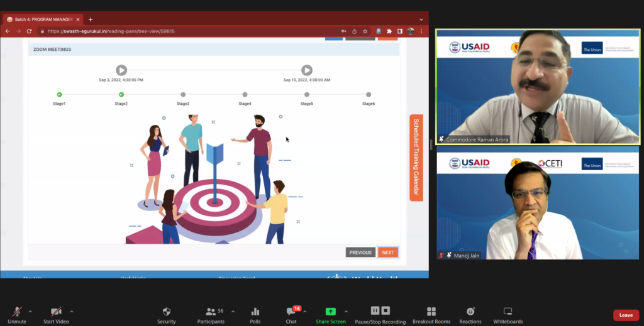Screen dimensions: 644x326
Task: Click the Sep 10, 2022, 4:30:00 AM label
Action: (x=307, y=80)
